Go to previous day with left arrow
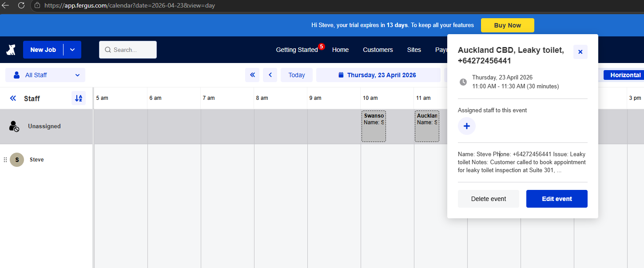The width and height of the screenshot is (644, 268). (x=270, y=75)
